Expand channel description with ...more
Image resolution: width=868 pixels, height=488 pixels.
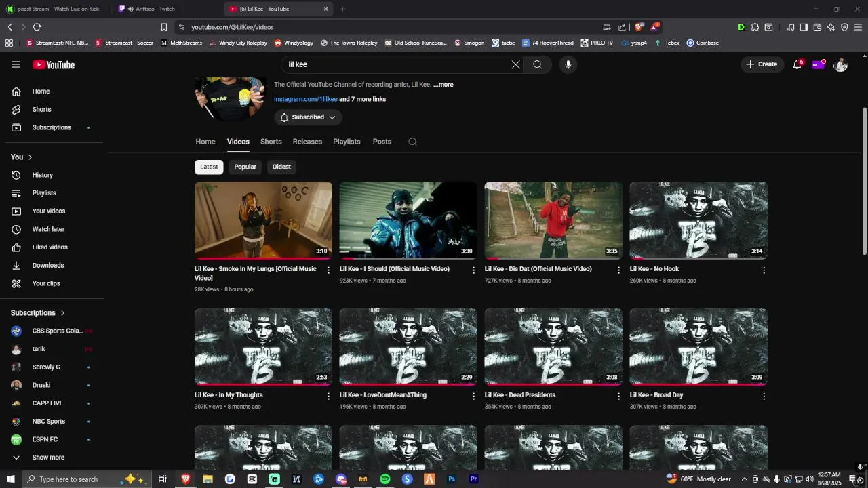click(x=443, y=85)
